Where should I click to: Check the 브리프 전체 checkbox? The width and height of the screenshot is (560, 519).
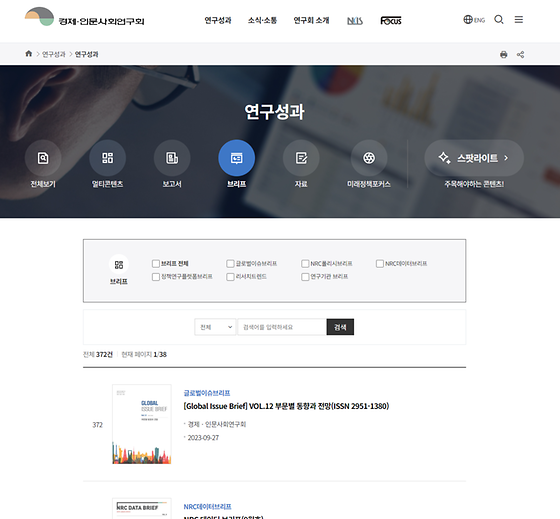pyautogui.click(x=156, y=264)
